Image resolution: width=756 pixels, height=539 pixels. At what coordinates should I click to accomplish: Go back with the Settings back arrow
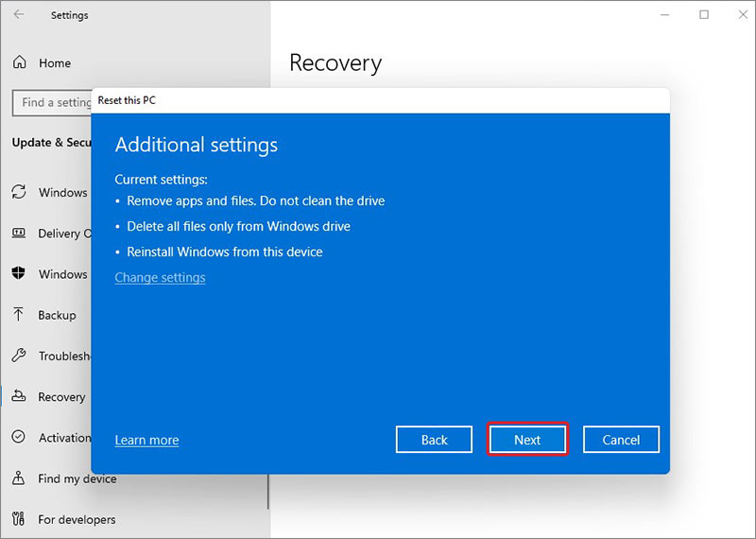click(x=19, y=14)
